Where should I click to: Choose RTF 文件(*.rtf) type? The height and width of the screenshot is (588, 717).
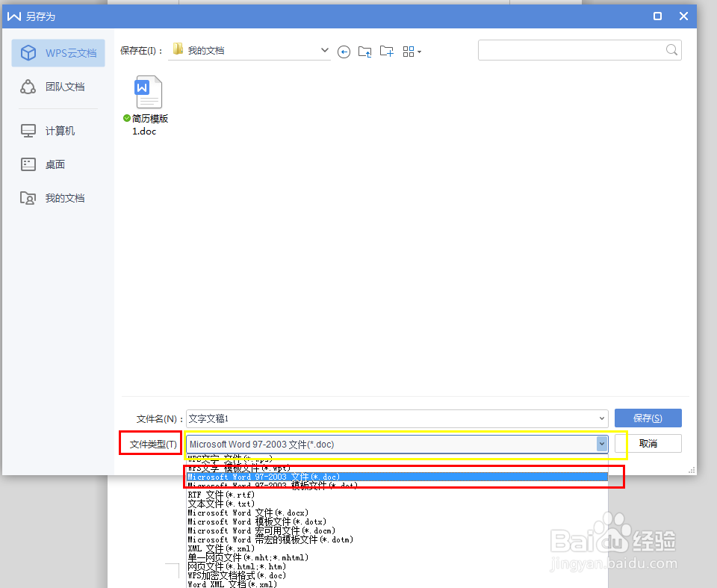pyautogui.click(x=397, y=495)
